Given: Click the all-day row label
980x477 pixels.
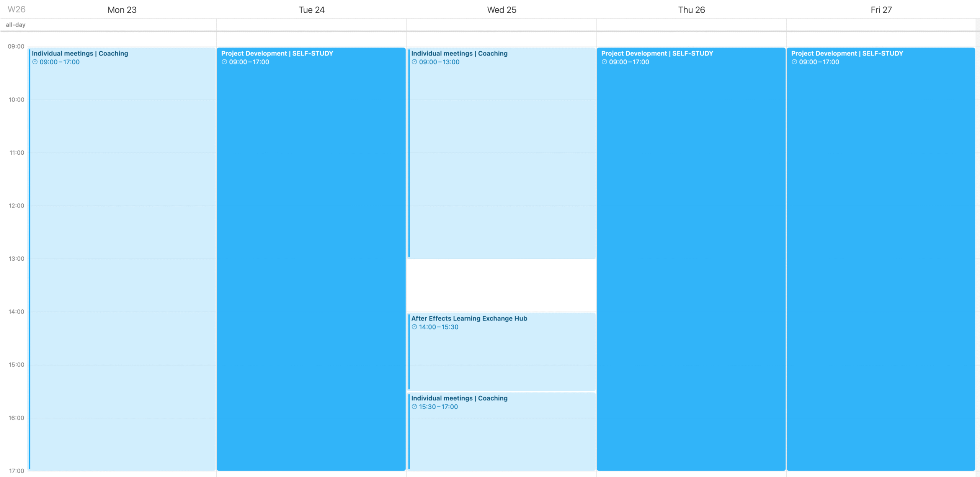Looking at the screenshot, I should click(x=16, y=25).
